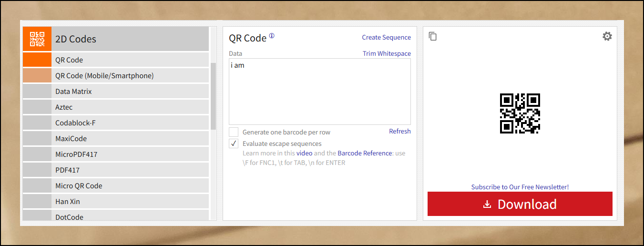The image size is (644, 246).
Task: Collapse the 2D Codes category header
Action: click(x=116, y=39)
